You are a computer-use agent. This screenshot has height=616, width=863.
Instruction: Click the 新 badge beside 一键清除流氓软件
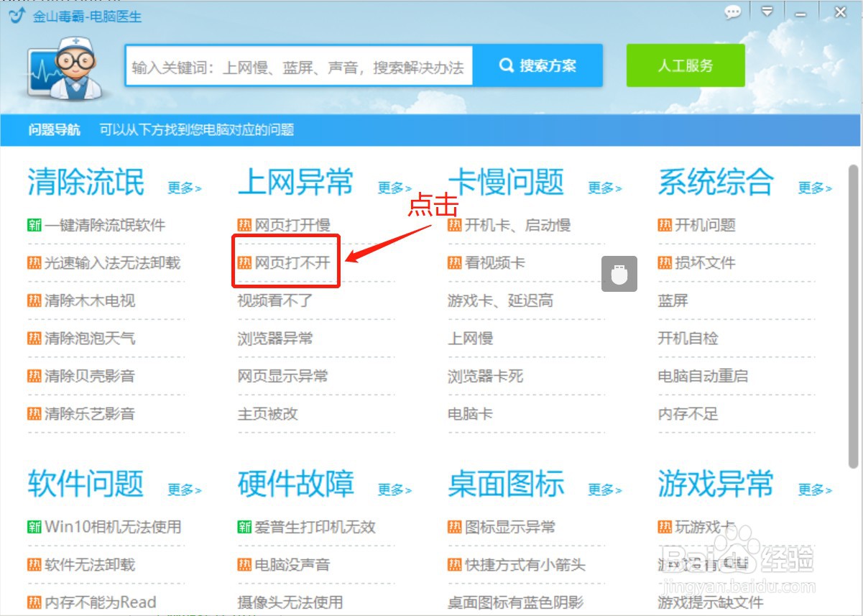[34, 224]
